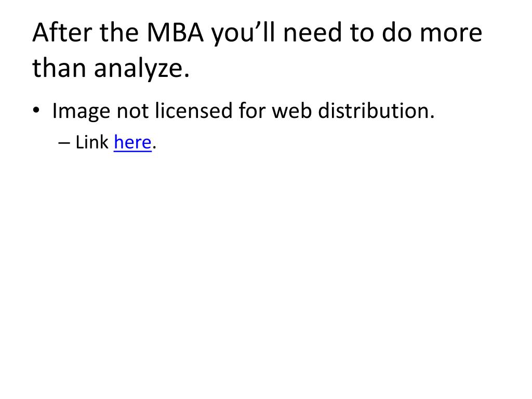Click the word 'you'll' in the title

pyautogui.click(x=243, y=34)
